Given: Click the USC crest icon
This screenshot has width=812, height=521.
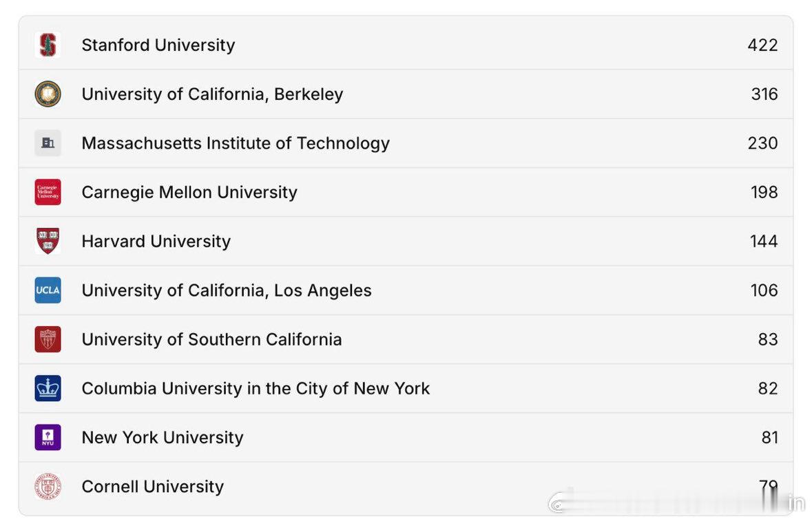Looking at the screenshot, I should click(47, 339).
